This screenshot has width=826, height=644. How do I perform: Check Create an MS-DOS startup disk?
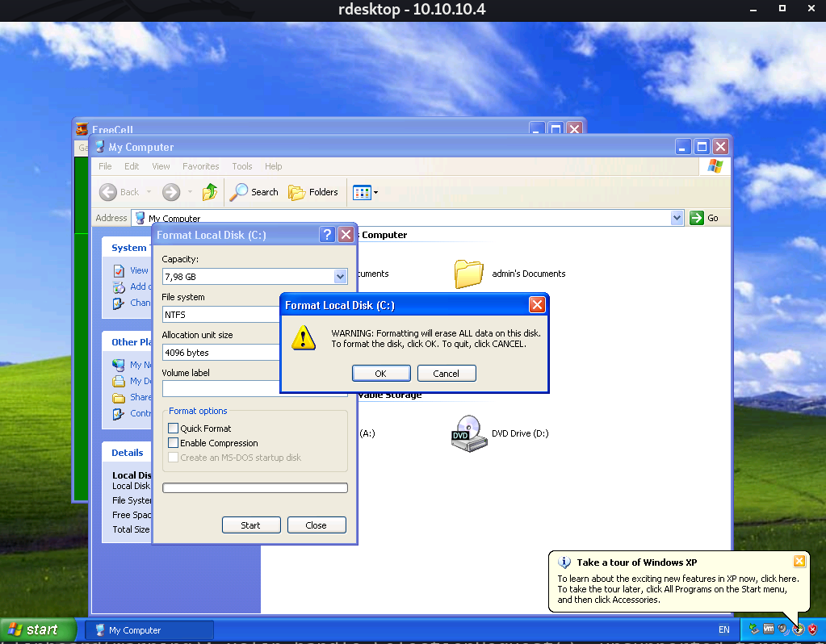173,458
